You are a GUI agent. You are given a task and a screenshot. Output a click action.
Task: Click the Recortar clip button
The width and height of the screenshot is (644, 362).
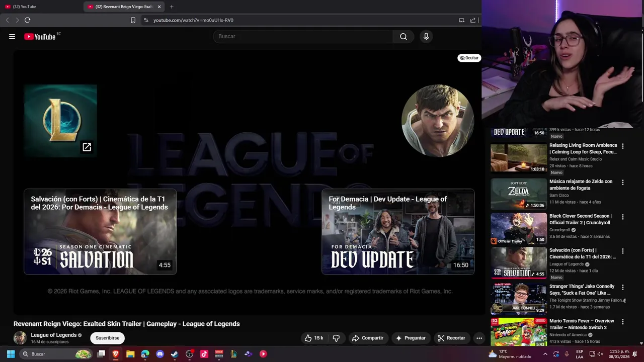click(451, 338)
